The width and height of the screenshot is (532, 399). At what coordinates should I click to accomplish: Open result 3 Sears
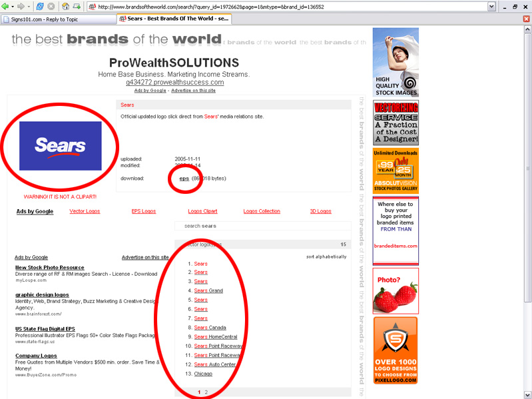tap(201, 281)
